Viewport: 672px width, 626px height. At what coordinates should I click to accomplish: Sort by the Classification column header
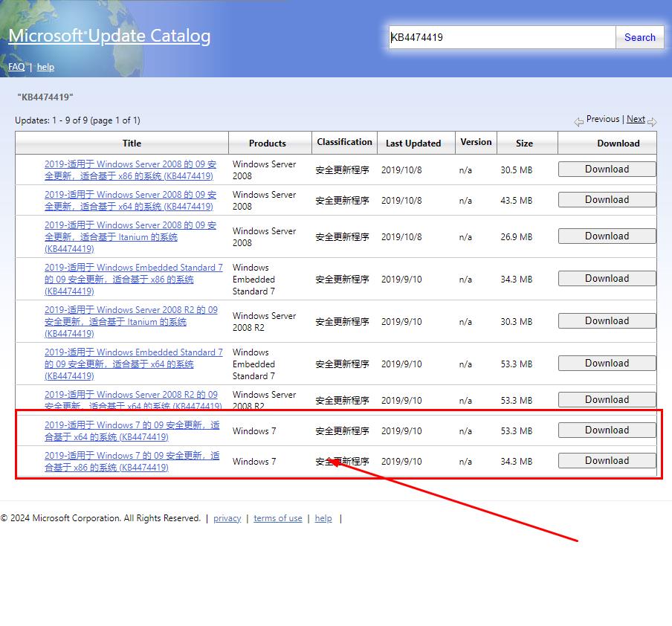point(345,142)
